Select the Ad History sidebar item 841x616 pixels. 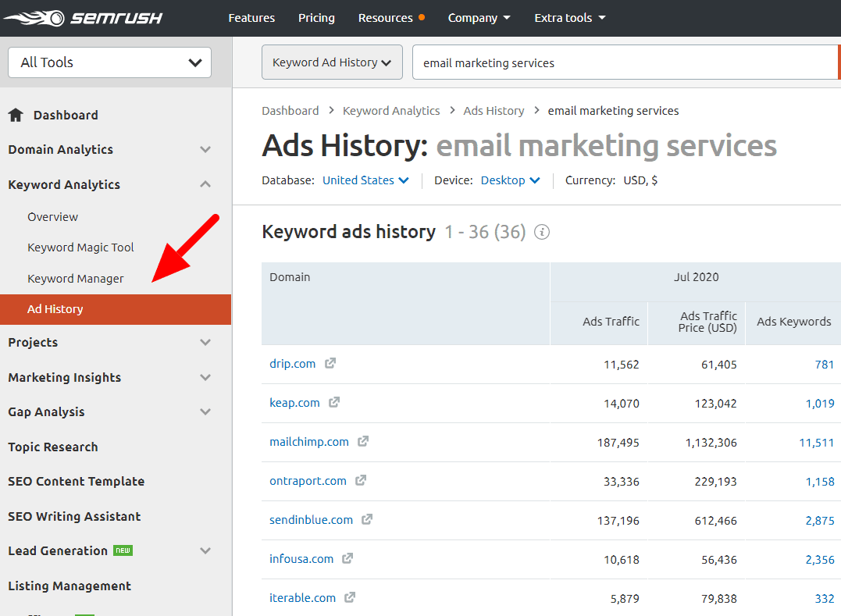coord(116,309)
